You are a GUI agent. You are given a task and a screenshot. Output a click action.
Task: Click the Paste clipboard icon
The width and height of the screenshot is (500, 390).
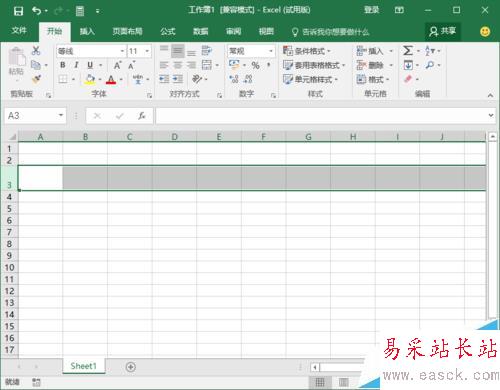(x=17, y=57)
